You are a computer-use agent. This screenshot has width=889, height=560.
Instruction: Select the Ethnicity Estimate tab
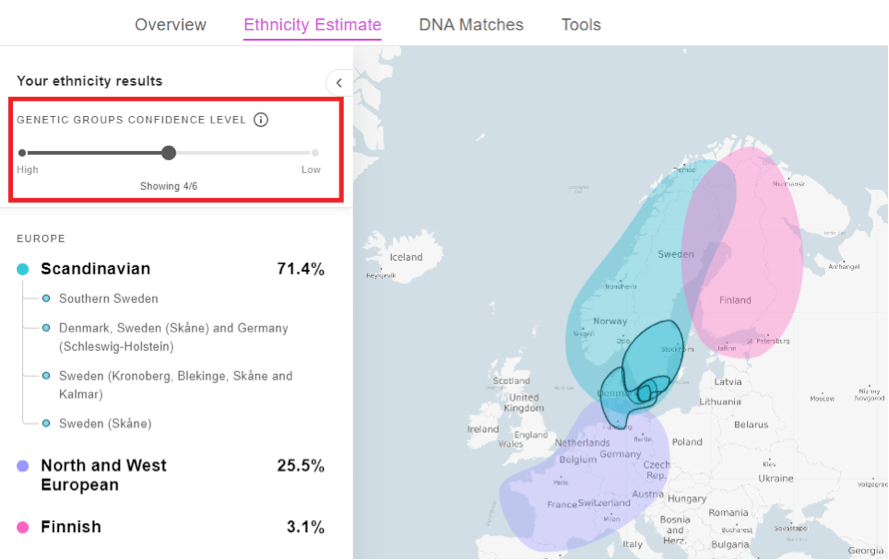point(312,25)
